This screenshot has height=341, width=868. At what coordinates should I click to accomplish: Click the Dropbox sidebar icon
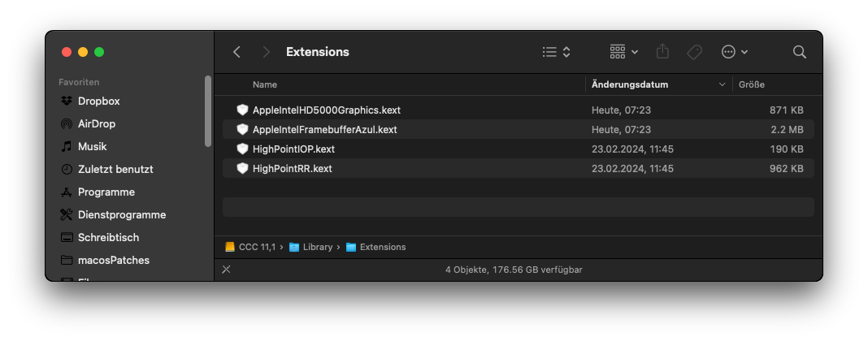click(67, 101)
